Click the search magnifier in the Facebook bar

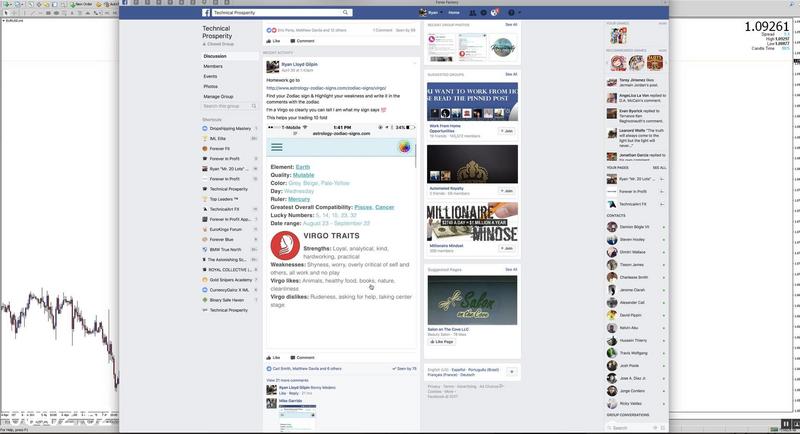pyautogui.click(x=345, y=13)
